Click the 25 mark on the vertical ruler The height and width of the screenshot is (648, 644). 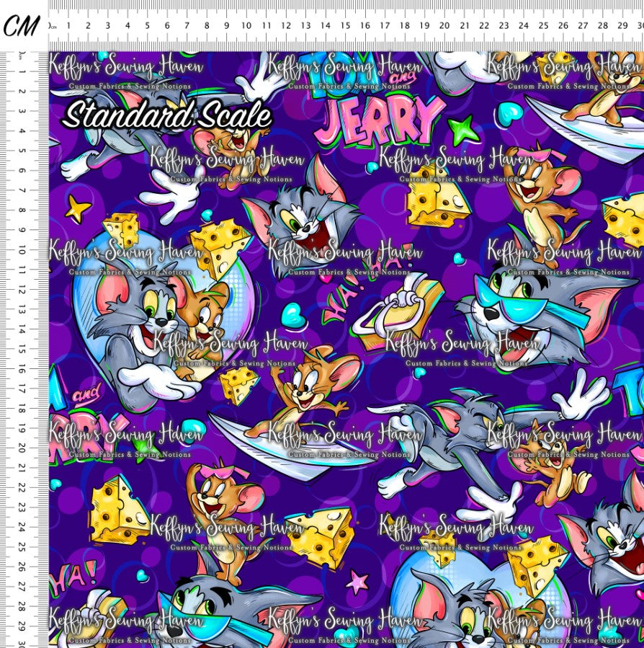tap(22, 547)
